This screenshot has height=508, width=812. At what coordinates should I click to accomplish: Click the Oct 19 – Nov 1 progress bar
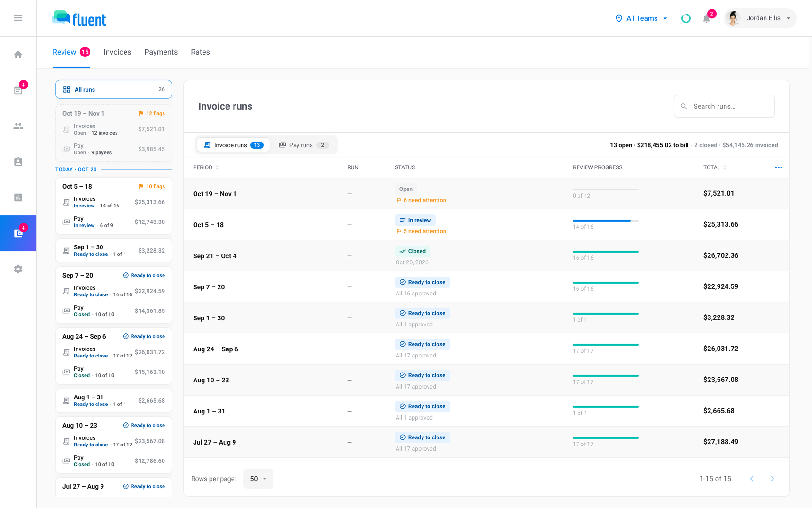click(x=606, y=190)
